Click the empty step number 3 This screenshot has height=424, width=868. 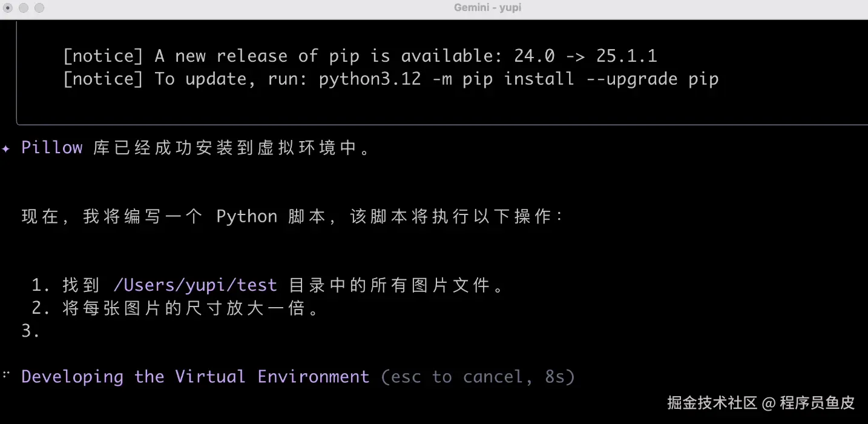pos(30,331)
